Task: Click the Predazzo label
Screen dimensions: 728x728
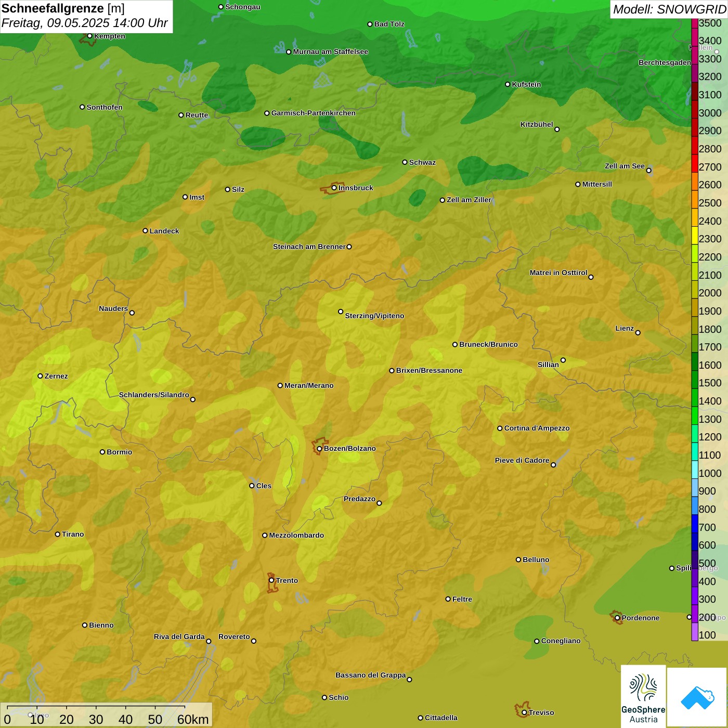Action: click(359, 499)
